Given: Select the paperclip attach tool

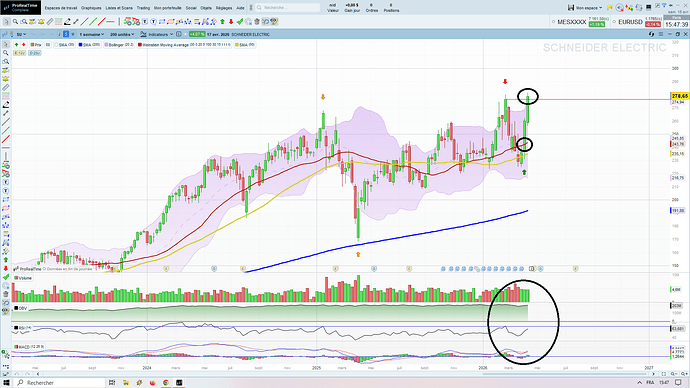Looking at the screenshot, I should pos(50,22).
